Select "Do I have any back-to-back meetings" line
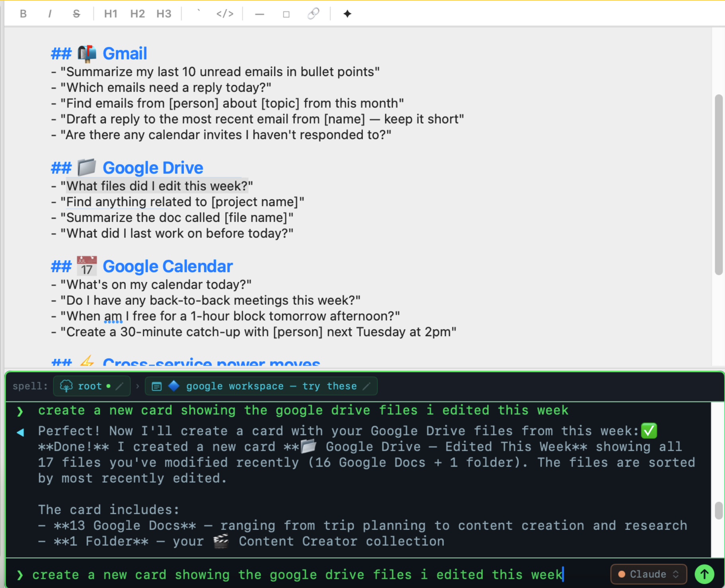 206,300
